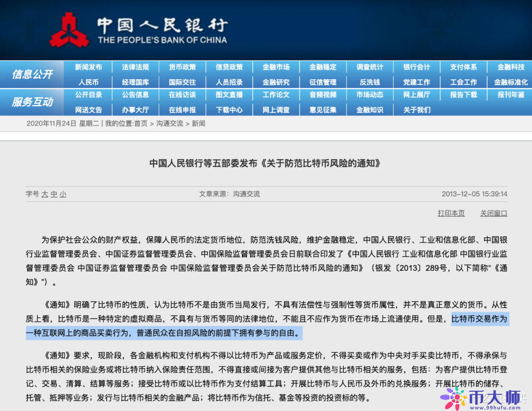Viewport: 532px width, 411px height.
Task: Open the 关于我们 menu
Action: [x=417, y=110]
